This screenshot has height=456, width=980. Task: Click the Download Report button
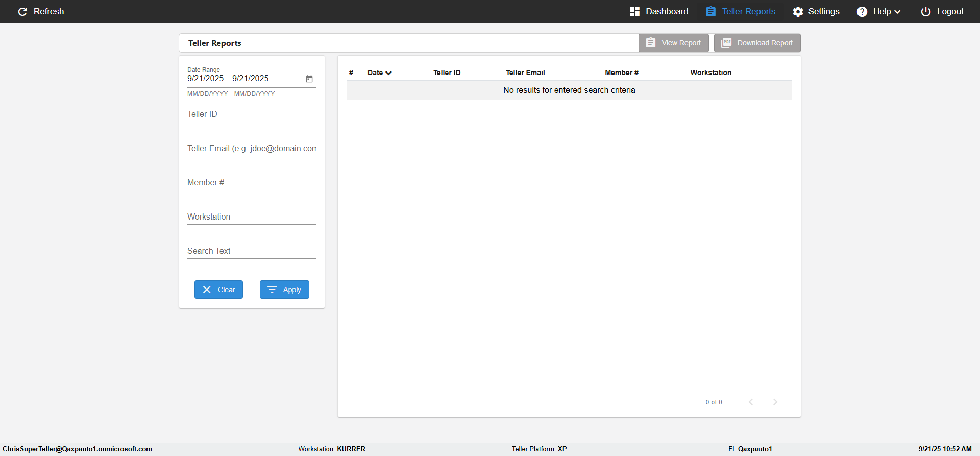[x=757, y=43]
